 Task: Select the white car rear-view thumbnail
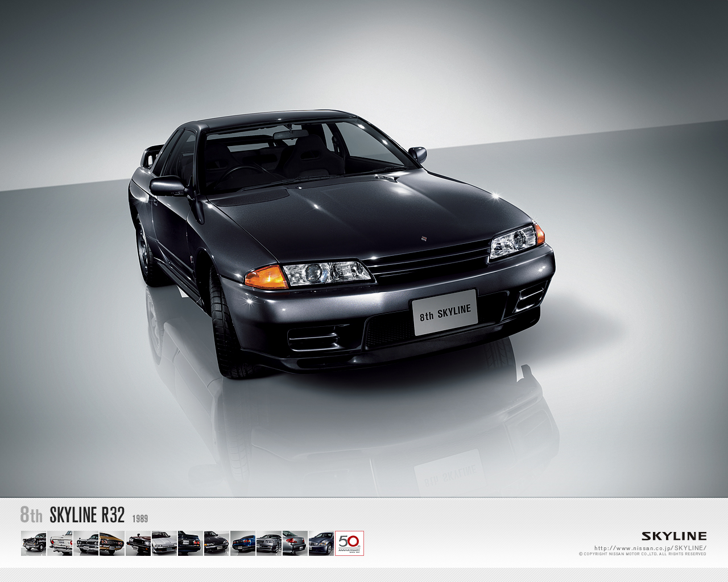60,543
